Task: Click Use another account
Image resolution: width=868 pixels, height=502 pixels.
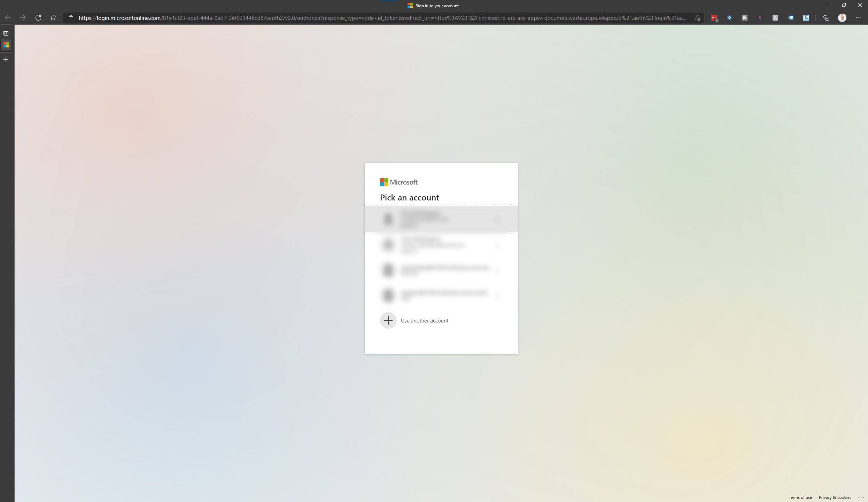Action: pyautogui.click(x=424, y=320)
